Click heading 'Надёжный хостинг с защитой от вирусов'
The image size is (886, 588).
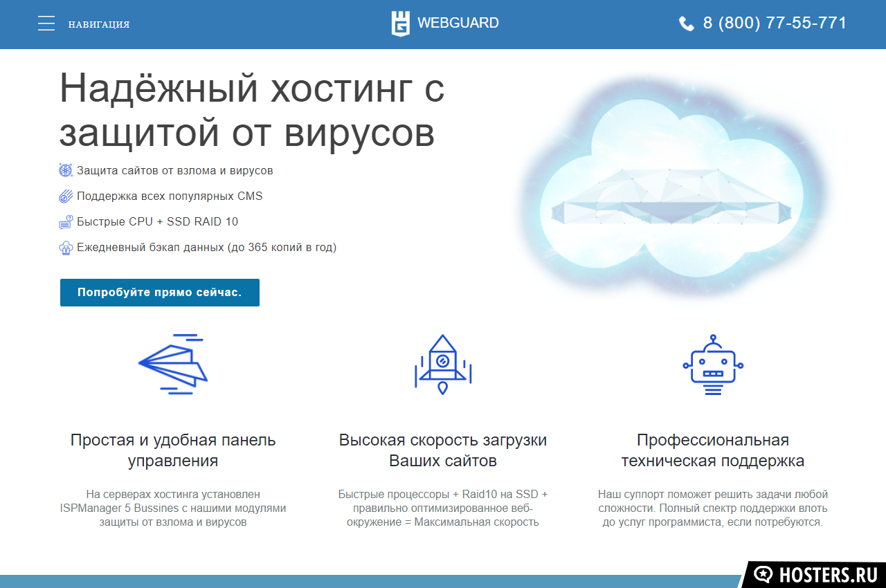pyautogui.click(x=252, y=111)
